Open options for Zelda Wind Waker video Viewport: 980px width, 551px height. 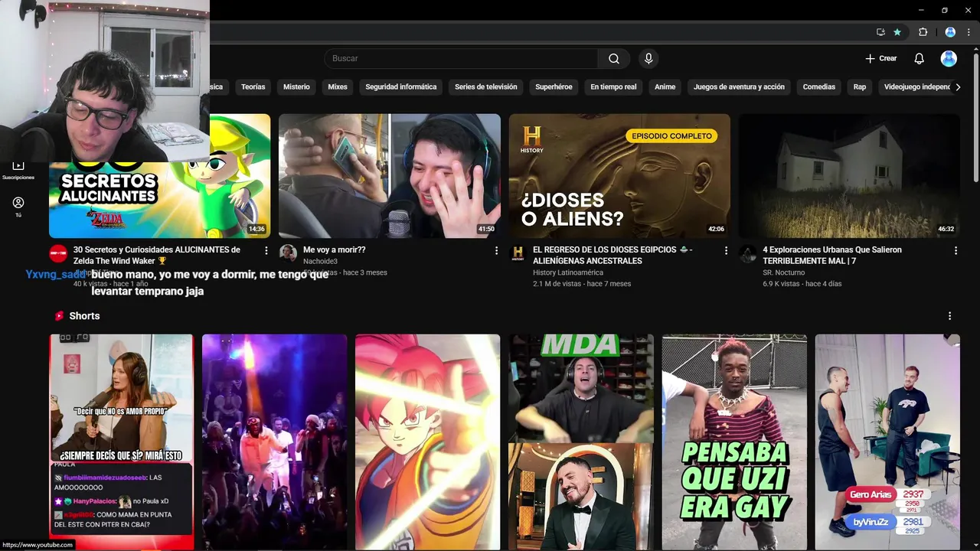coord(266,250)
